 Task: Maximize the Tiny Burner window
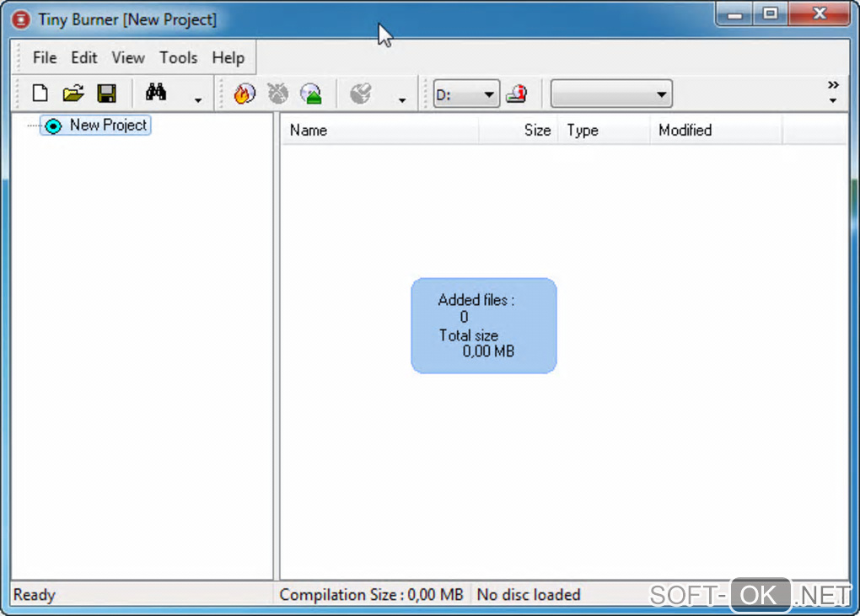click(x=771, y=13)
